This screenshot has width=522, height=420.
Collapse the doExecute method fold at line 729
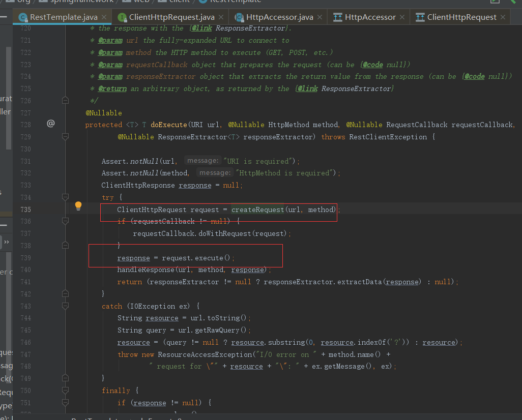coord(66,136)
